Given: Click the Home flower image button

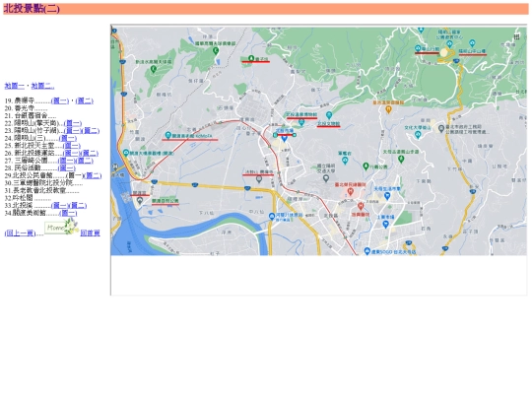Looking at the screenshot, I should [61, 227].
